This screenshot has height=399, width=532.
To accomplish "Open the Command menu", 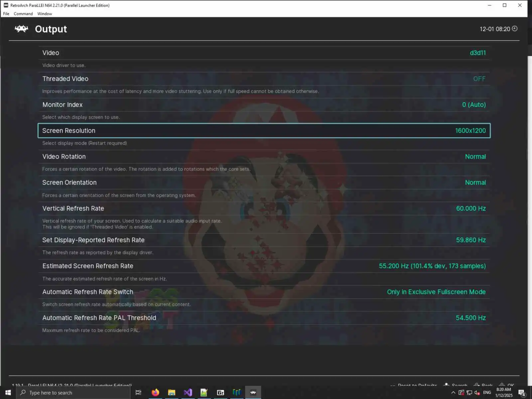I will coord(23,14).
